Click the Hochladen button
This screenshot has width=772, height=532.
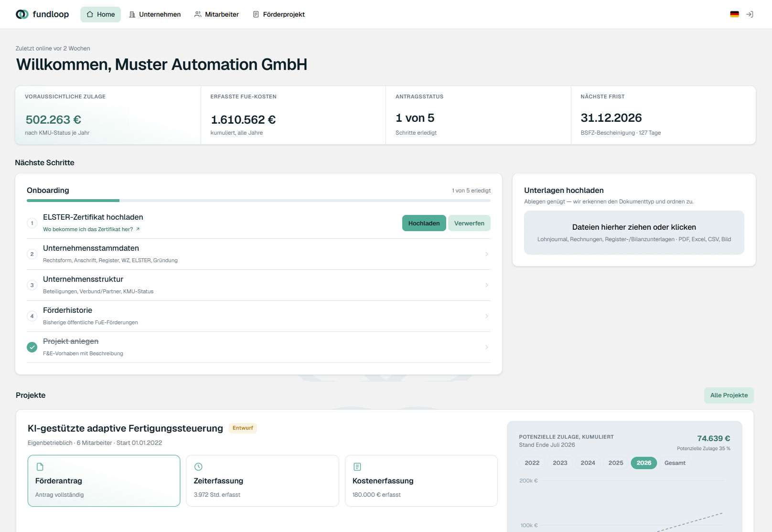coord(424,223)
